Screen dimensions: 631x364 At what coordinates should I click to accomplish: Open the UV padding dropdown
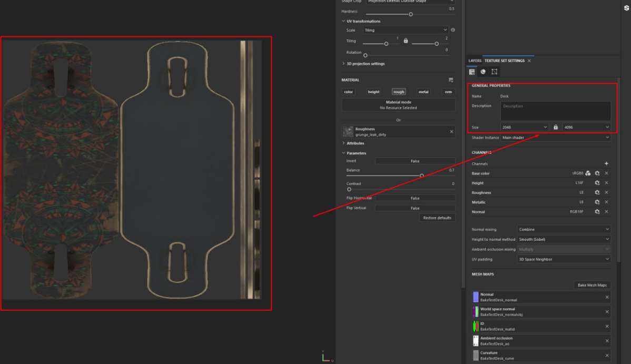click(564, 259)
